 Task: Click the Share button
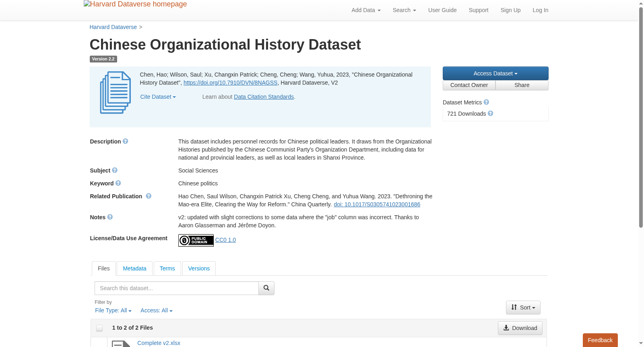[x=522, y=85]
